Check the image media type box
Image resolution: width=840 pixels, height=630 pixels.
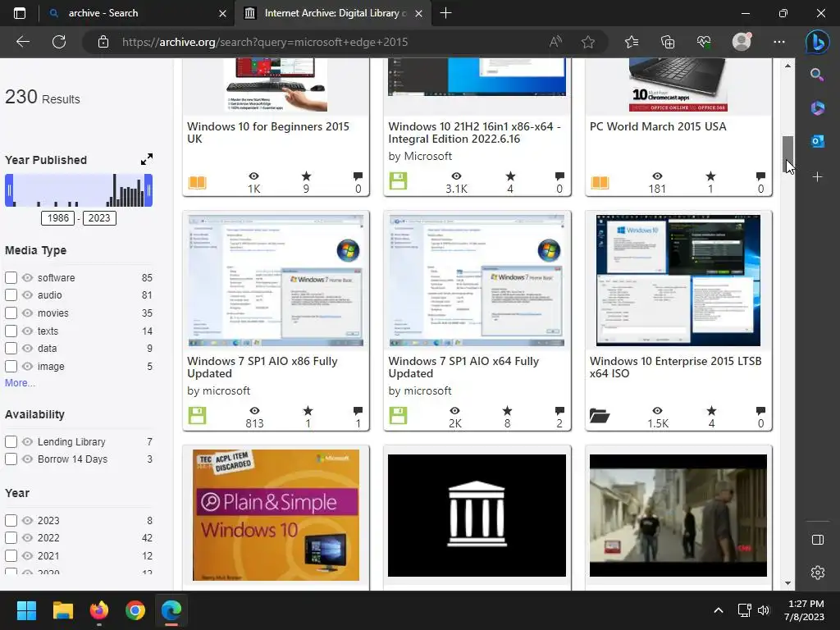coord(11,367)
